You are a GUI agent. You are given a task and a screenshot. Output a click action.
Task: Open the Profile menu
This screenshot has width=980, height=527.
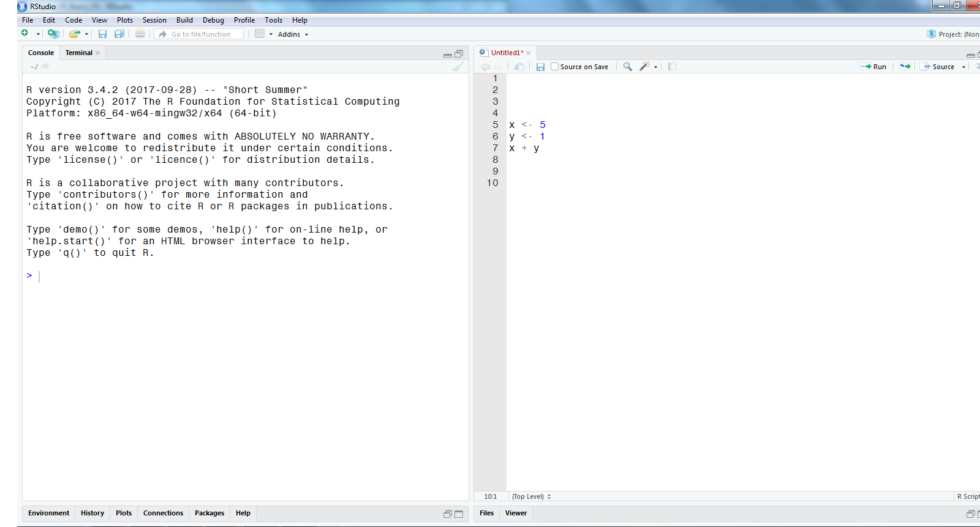point(244,20)
